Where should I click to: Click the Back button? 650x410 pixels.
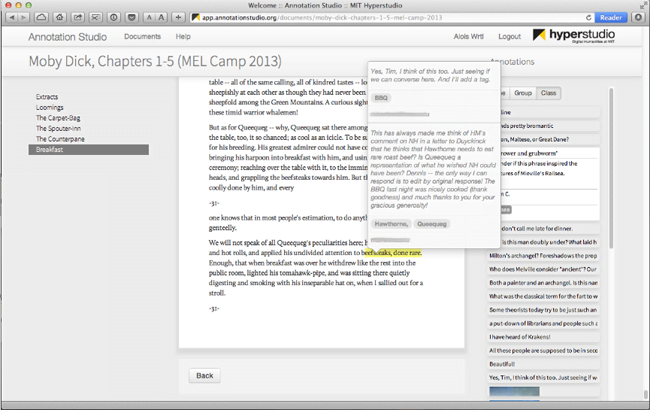point(204,376)
